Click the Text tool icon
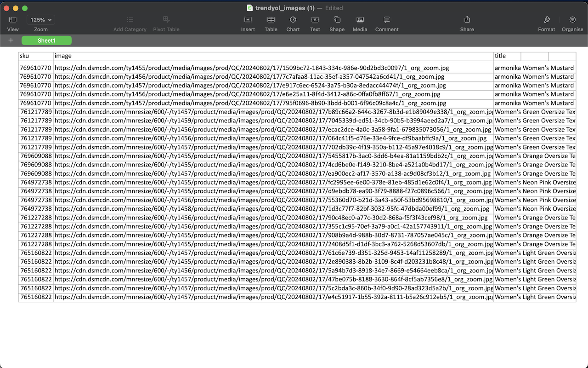 [315, 20]
